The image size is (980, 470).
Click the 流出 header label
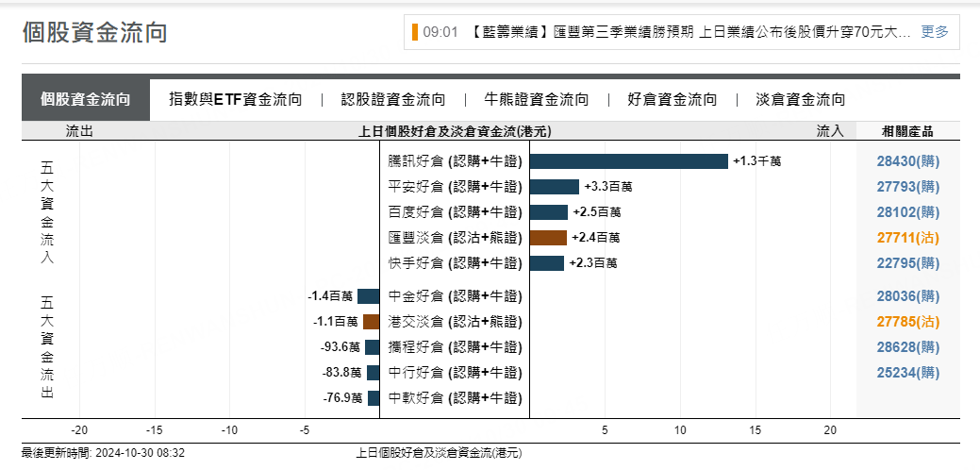[x=79, y=131]
